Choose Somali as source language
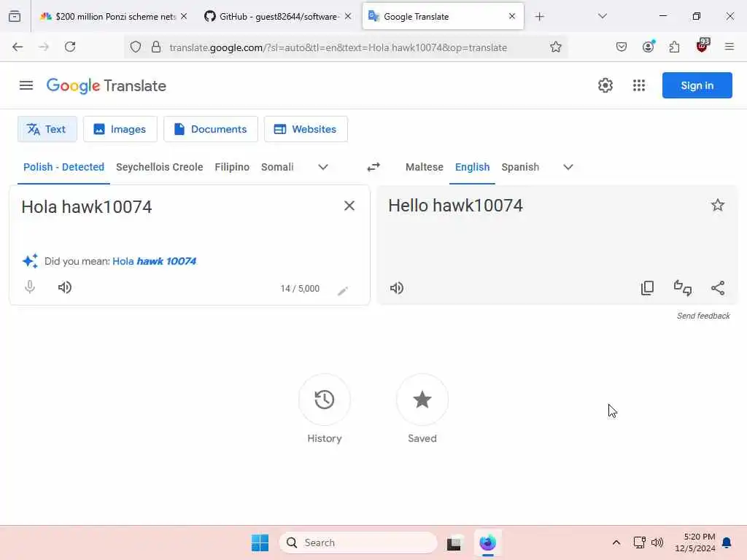The image size is (747, 560). click(x=277, y=167)
